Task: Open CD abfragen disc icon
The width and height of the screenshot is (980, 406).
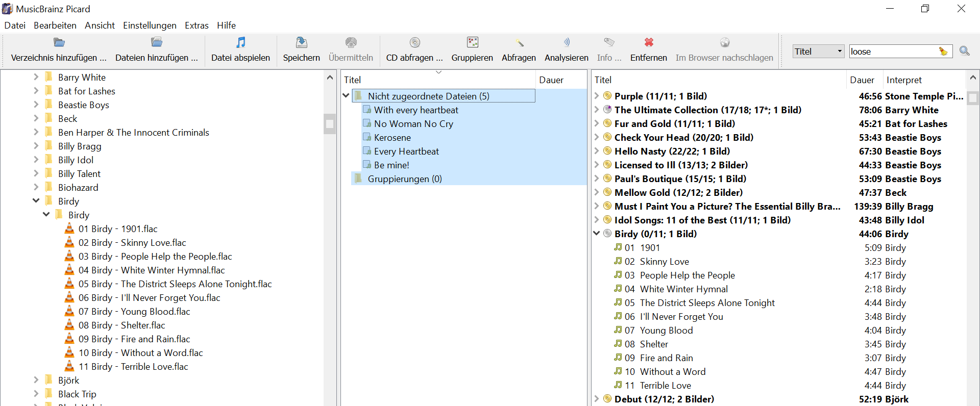Action: [415, 42]
